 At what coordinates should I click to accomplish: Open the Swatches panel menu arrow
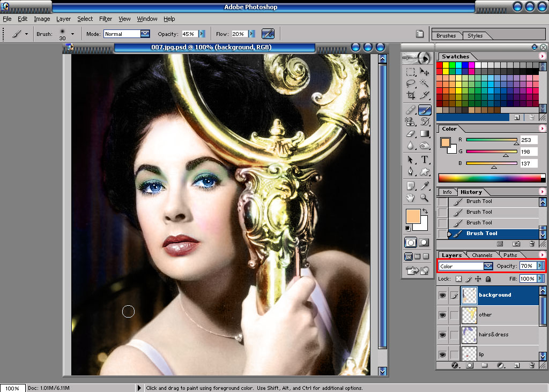543,56
